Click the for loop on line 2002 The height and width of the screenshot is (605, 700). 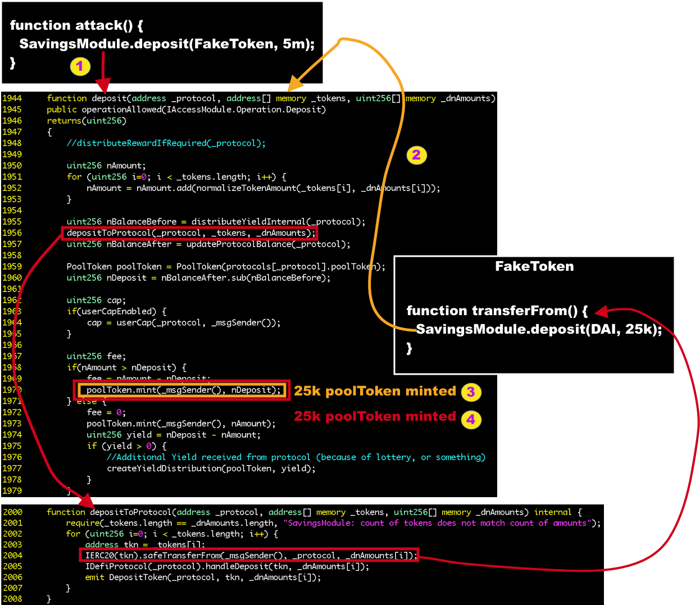point(172,534)
